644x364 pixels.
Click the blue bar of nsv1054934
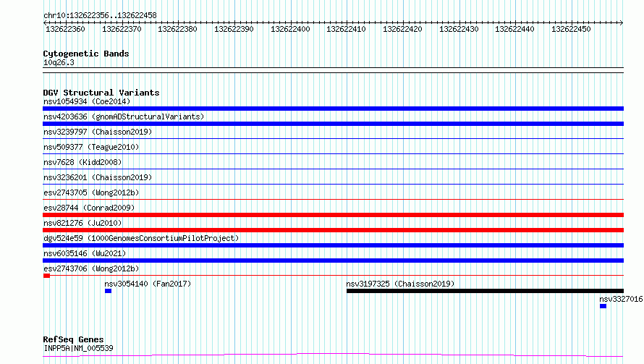click(x=333, y=109)
